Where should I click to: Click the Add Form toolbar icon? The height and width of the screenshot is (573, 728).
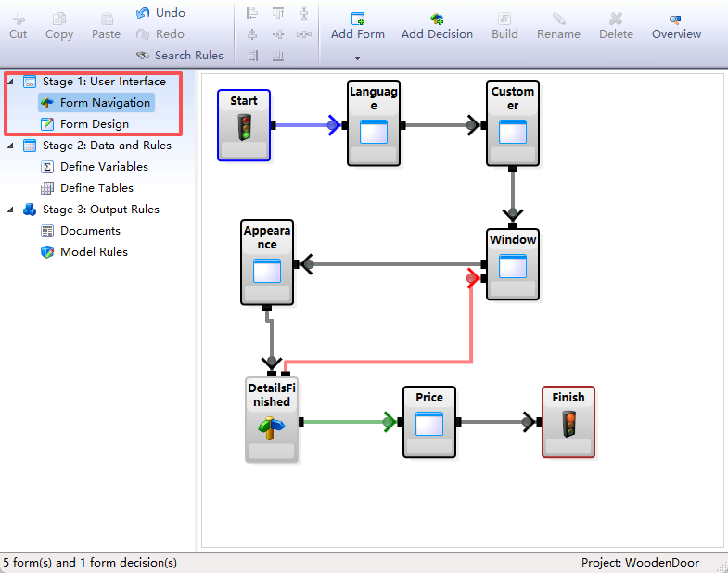pyautogui.click(x=358, y=19)
